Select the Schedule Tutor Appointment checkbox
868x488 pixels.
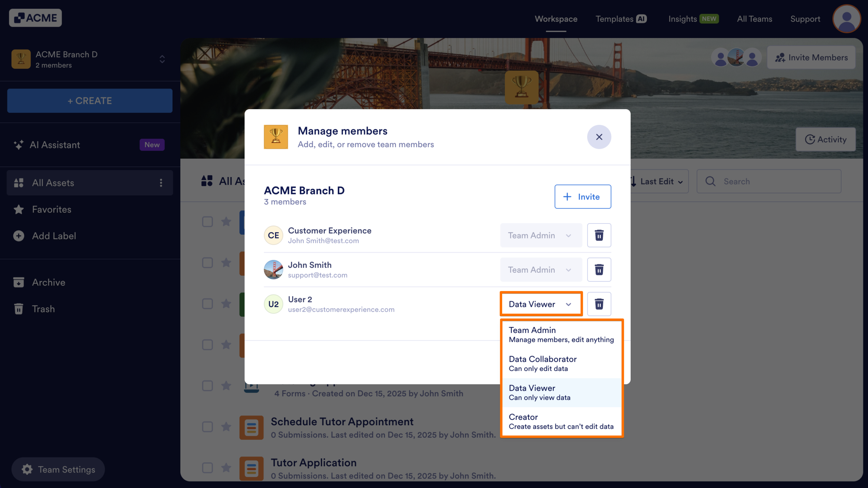coord(208,427)
